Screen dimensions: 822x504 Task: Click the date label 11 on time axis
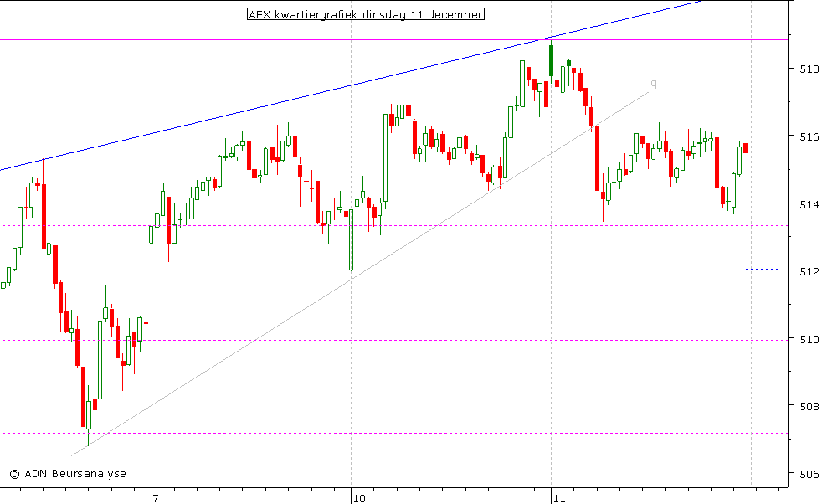(x=559, y=498)
